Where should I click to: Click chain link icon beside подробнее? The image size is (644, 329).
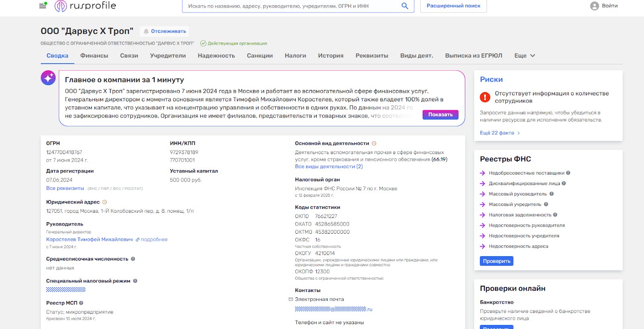point(137,240)
